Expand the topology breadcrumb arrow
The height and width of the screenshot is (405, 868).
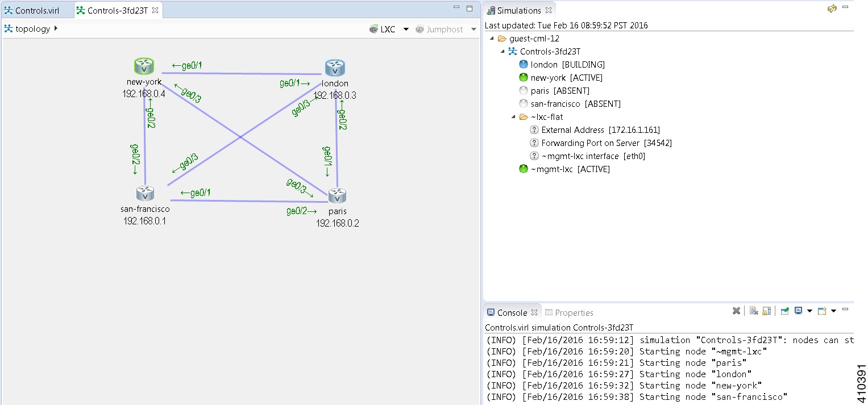point(56,28)
